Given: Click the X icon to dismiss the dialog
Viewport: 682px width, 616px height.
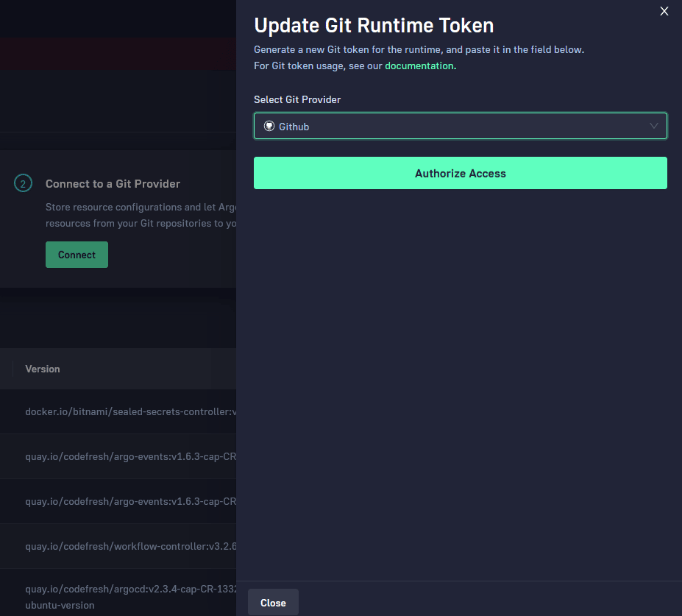Looking at the screenshot, I should (664, 11).
